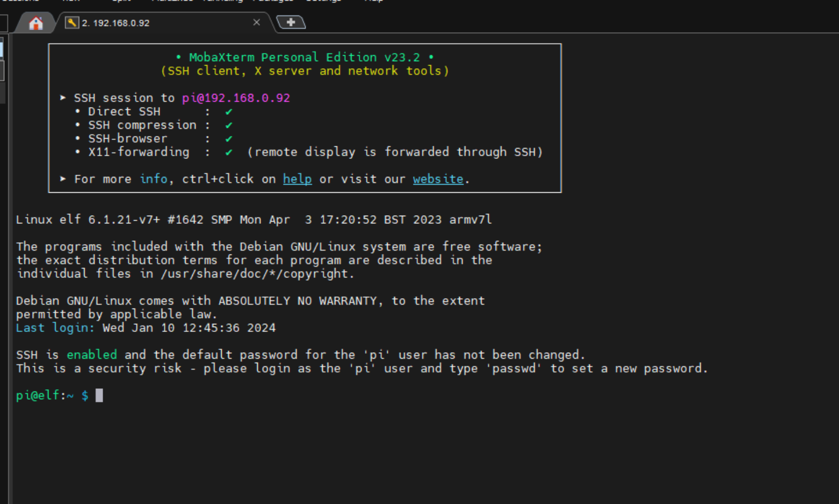Open the View menu
The height and width of the screenshot is (504, 839).
tap(71, 2)
